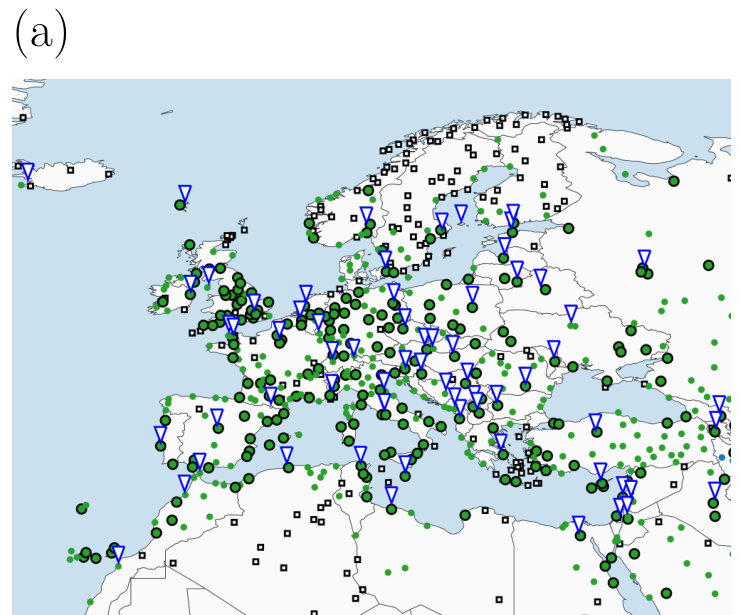The height and width of the screenshot is (615, 741).
Task: Click the square marker in central Iceland
Action: (70, 170)
